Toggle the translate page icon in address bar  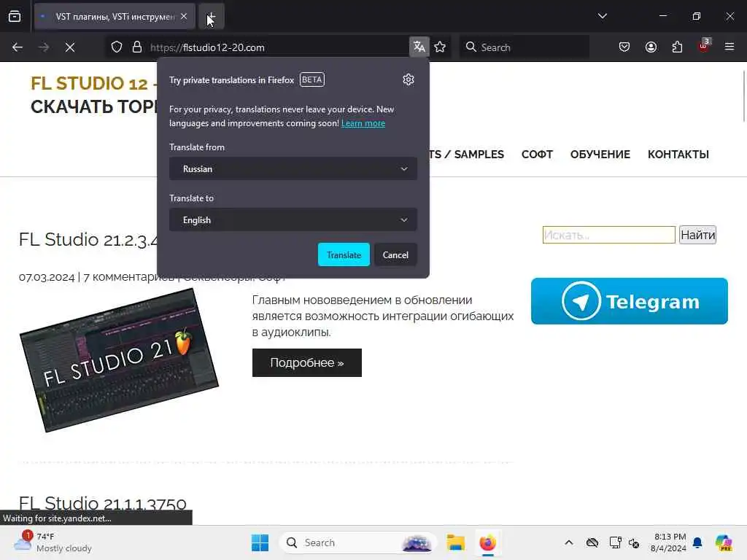[x=419, y=47]
